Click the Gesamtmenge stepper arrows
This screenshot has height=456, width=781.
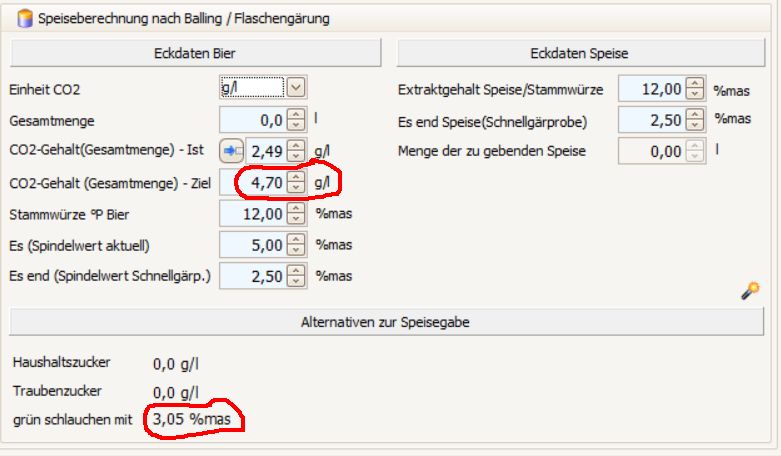click(x=297, y=120)
